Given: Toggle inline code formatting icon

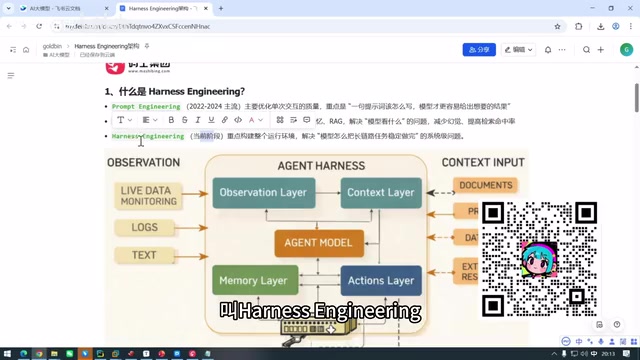Looking at the screenshot, I should 238,120.
